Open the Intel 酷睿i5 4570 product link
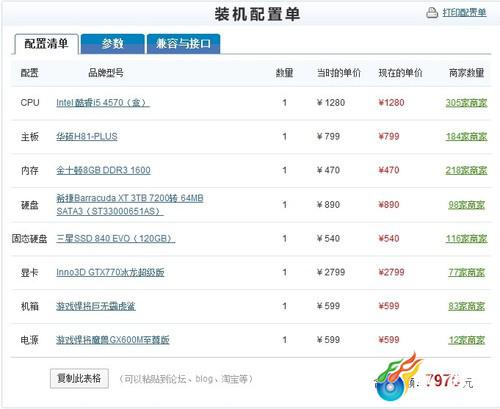This screenshot has height=409, width=500. pyautogui.click(x=103, y=103)
